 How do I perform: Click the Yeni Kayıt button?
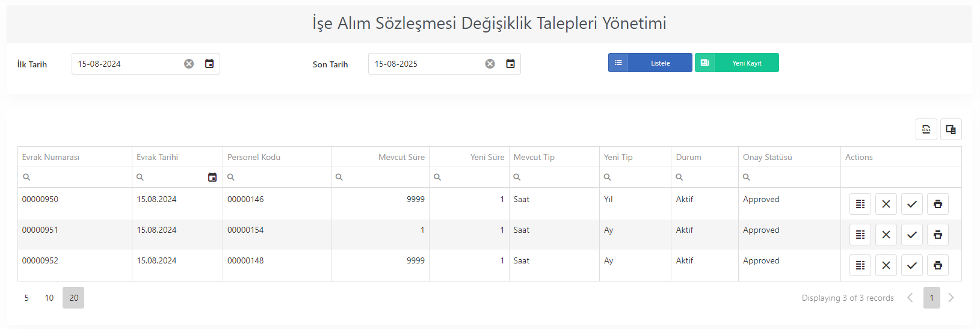(737, 63)
